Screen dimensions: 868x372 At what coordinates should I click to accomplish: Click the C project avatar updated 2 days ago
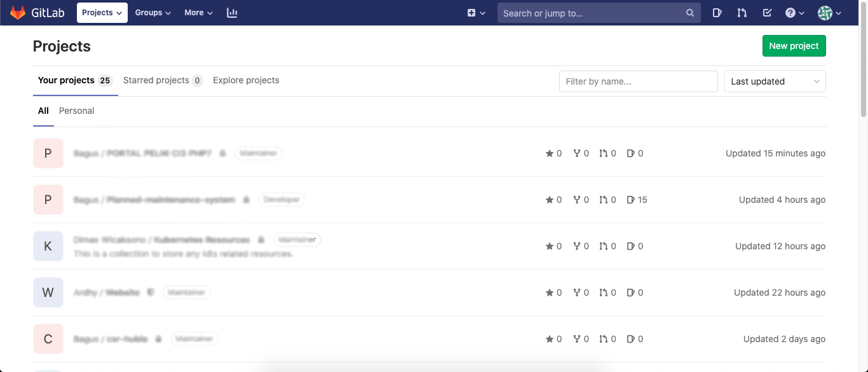tap(48, 339)
